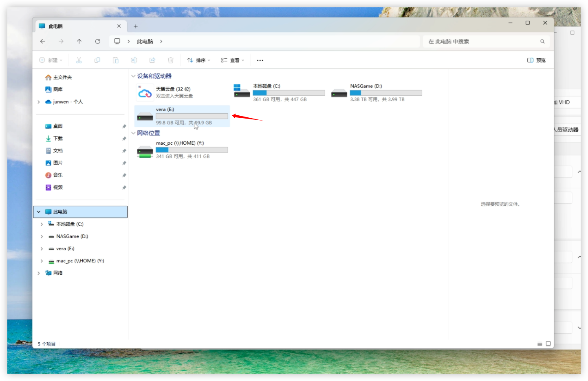588x381 pixels.
Task: Expand the NASGame (D:) tree node
Action: coord(42,236)
